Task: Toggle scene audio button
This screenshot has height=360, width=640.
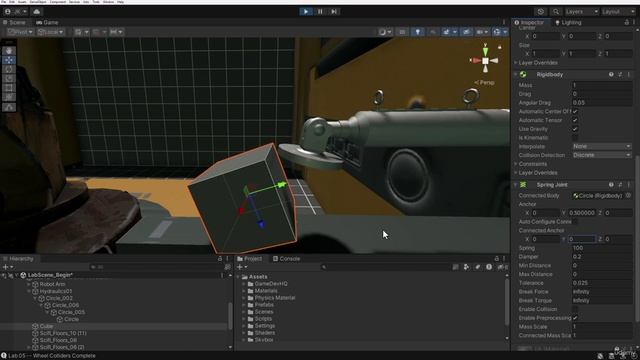Action: point(433,32)
